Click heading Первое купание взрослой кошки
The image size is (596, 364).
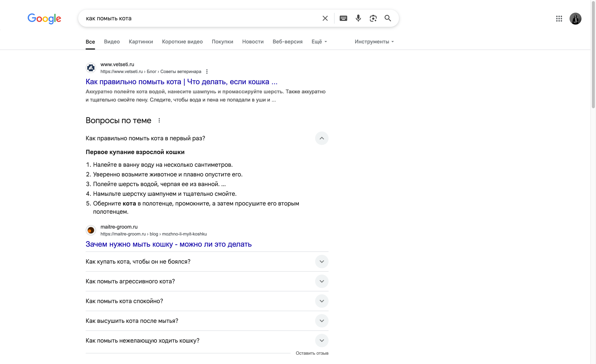(135, 152)
